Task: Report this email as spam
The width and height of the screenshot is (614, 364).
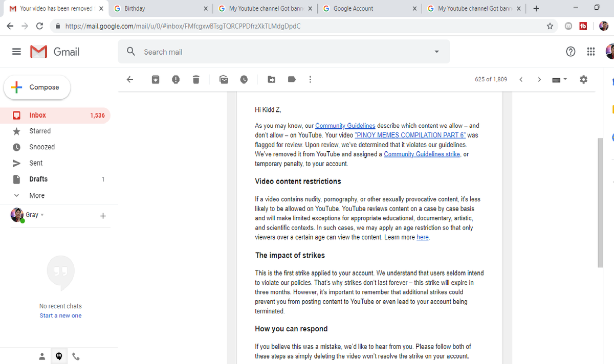Action: [176, 79]
